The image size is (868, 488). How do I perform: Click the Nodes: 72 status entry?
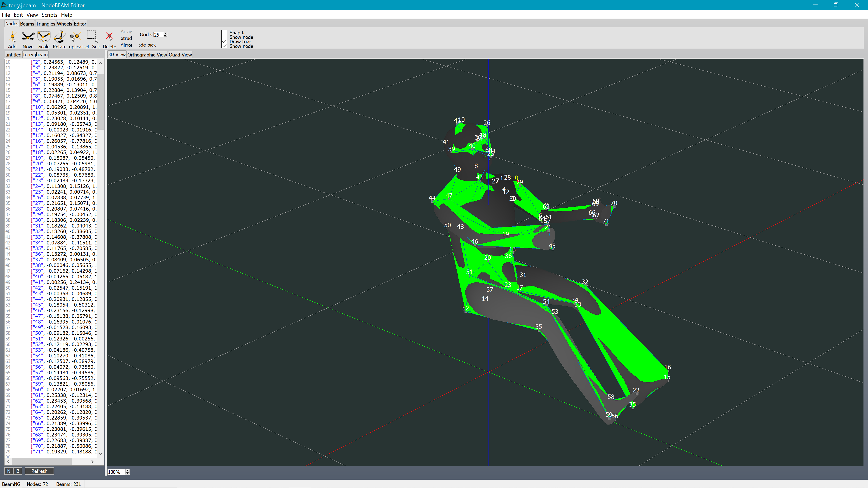coord(37,484)
